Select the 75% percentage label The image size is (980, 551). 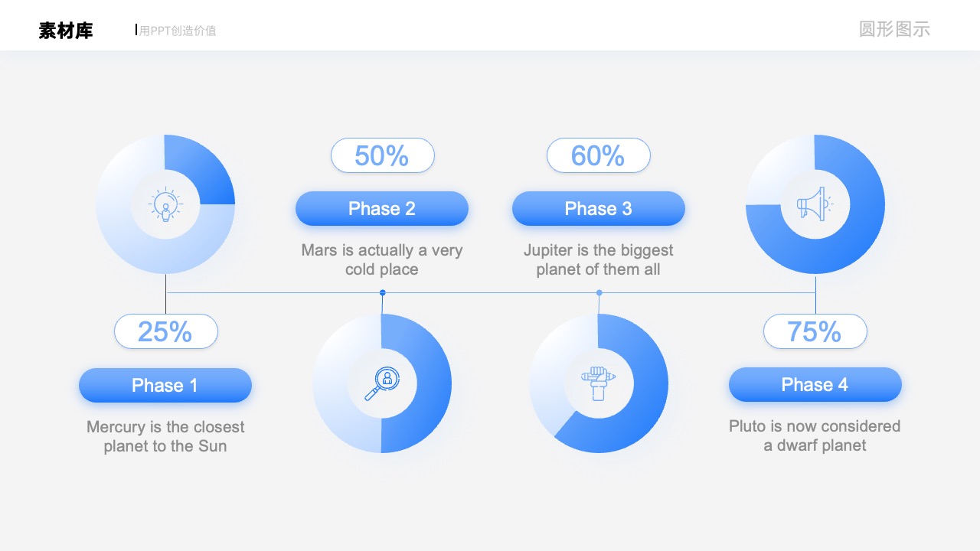[x=815, y=331]
